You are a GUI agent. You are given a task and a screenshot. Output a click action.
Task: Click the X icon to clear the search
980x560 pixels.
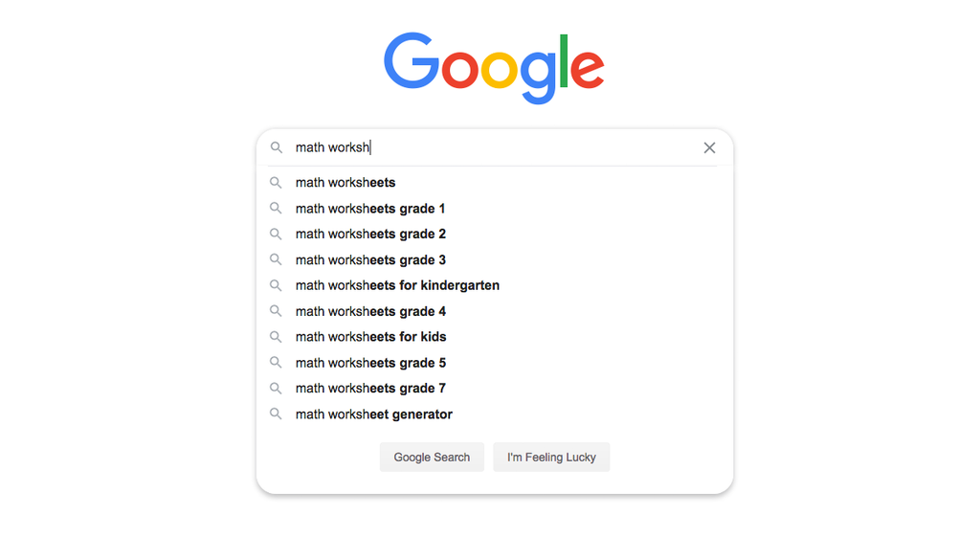tap(709, 147)
